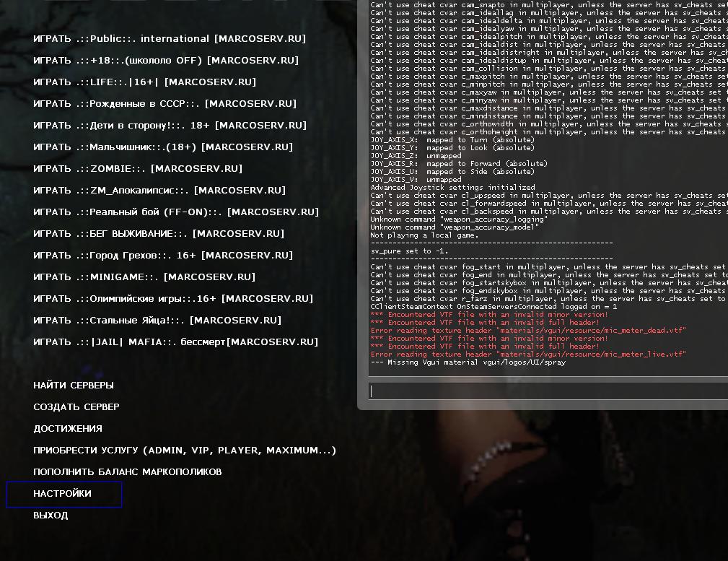The width and height of the screenshot is (728, 561).
Task: Open the ДОСТИЖЕНИЯ achievements menu
Action: [68, 429]
